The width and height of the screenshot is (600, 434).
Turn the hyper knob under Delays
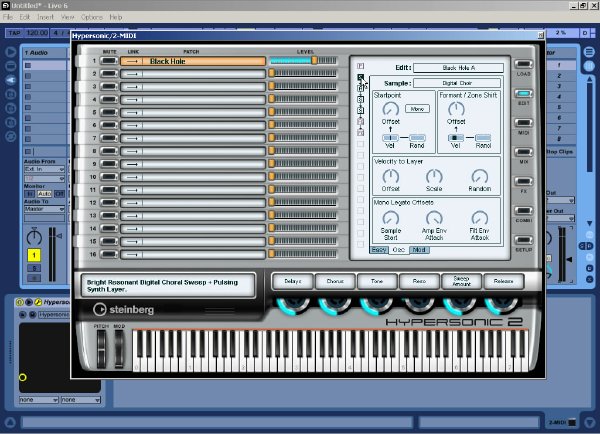[x=293, y=304]
